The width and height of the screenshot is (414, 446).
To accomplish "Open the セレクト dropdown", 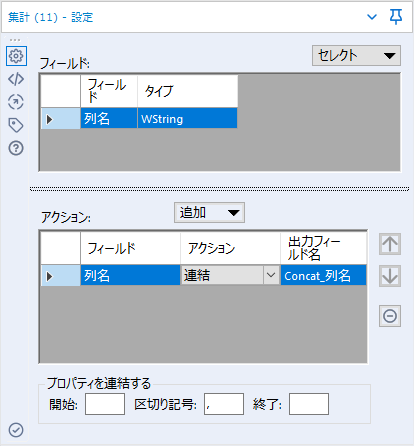I will pyautogui.click(x=356, y=55).
